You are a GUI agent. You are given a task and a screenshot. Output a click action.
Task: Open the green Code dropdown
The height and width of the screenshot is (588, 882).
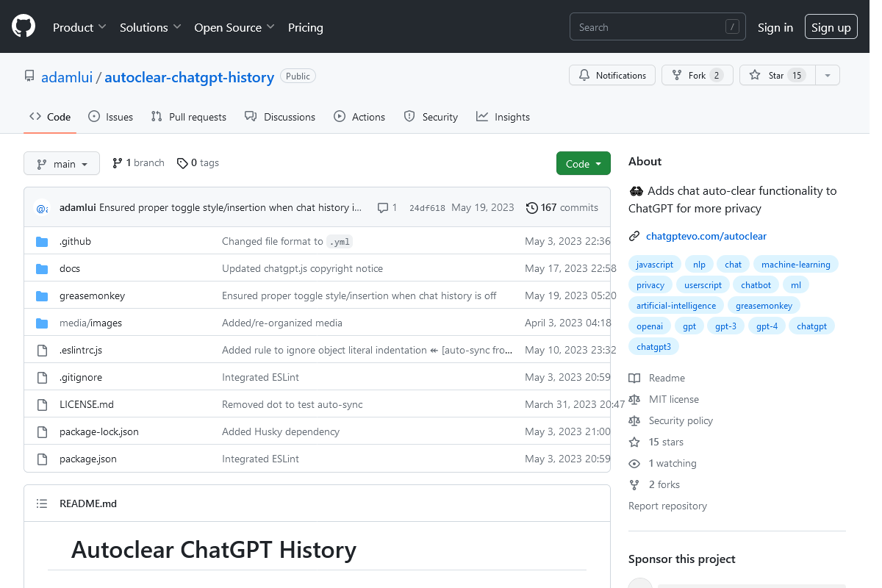(x=583, y=163)
